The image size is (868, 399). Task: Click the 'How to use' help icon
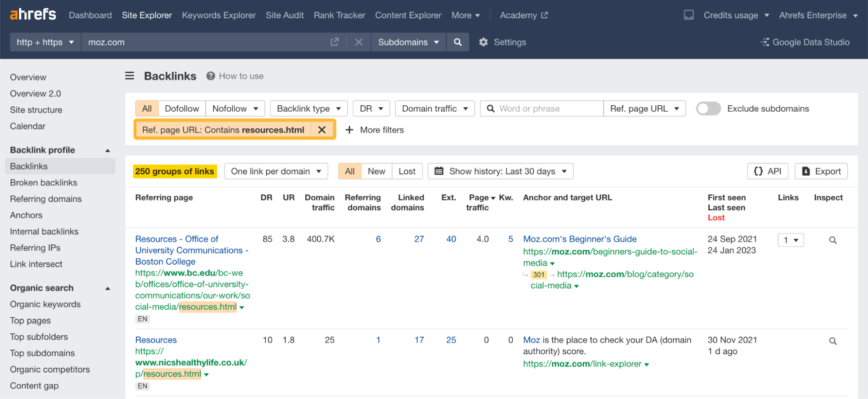[x=210, y=76]
